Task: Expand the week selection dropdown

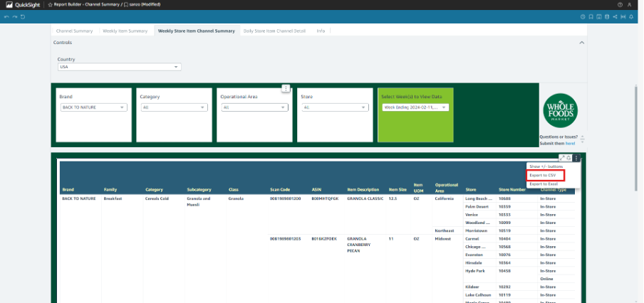Action: click(x=415, y=107)
